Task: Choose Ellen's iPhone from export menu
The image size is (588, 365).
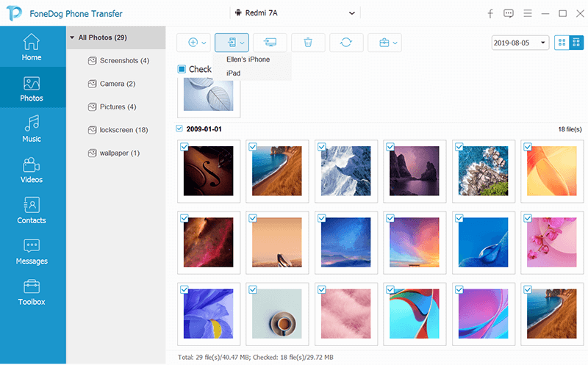Action: coord(248,59)
